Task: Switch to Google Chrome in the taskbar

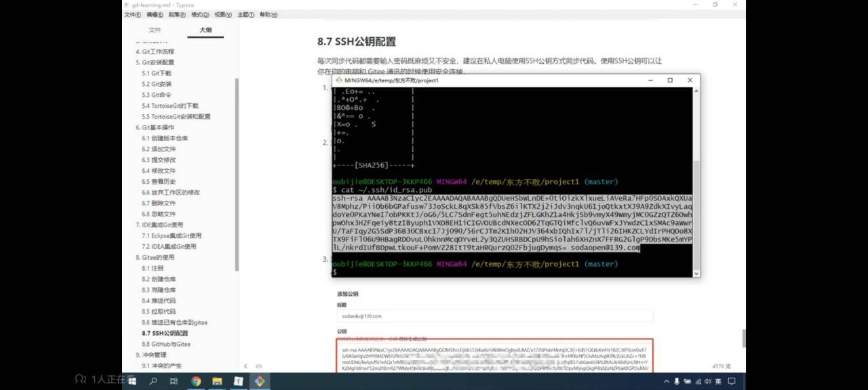Action: point(196,381)
